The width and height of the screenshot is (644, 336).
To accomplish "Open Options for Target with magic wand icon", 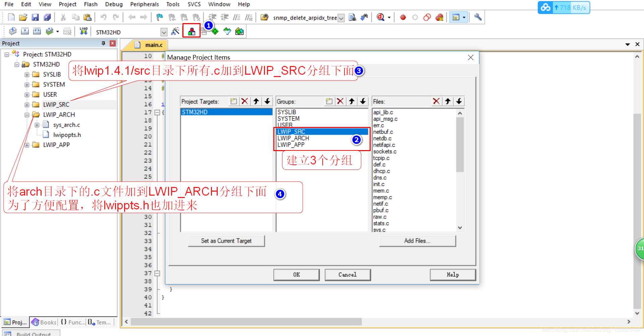I will (x=175, y=31).
